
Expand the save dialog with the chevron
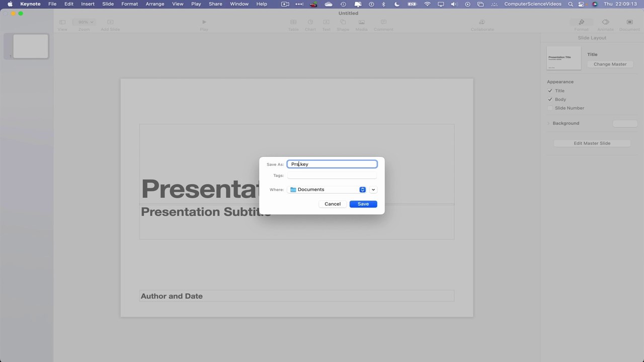coord(373,190)
